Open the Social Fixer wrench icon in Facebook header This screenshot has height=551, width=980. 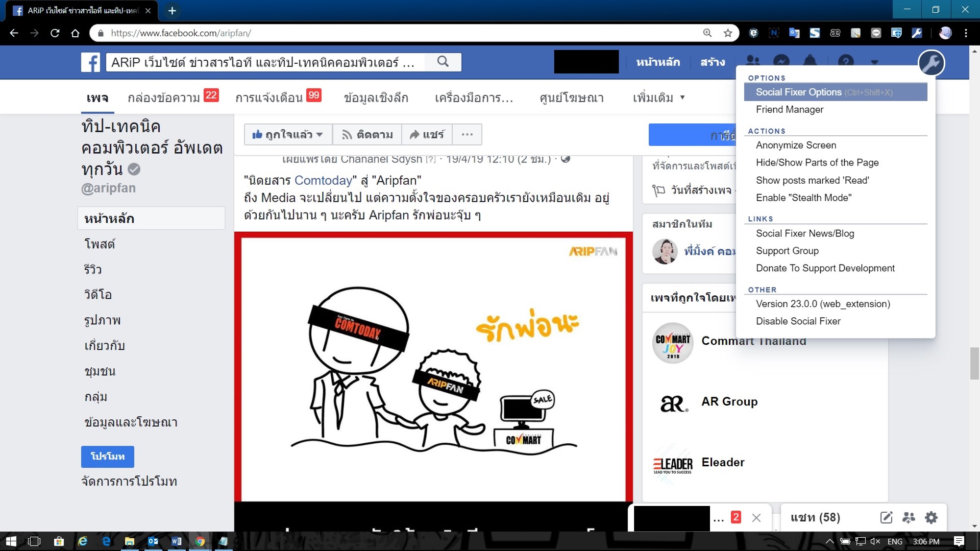(x=931, y=63)
